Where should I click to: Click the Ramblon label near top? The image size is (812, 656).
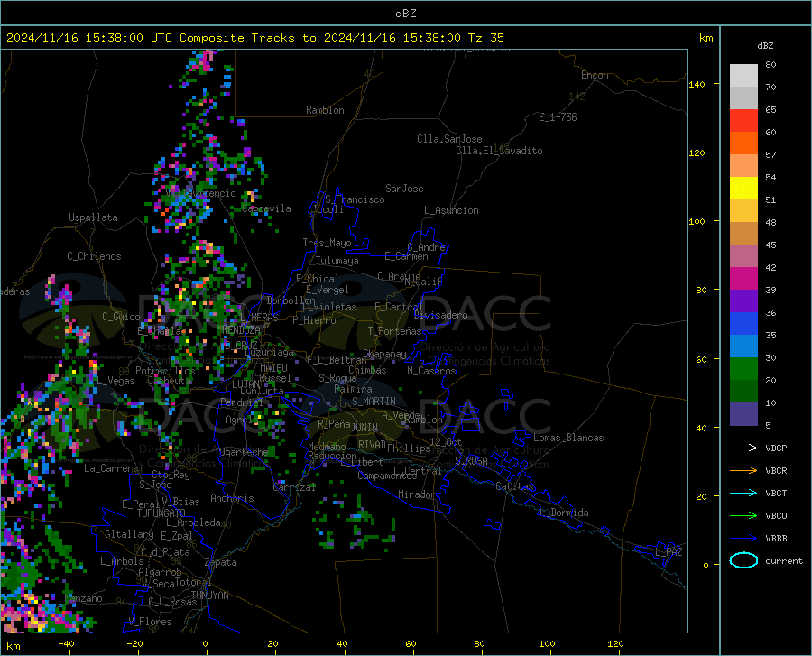325,110
